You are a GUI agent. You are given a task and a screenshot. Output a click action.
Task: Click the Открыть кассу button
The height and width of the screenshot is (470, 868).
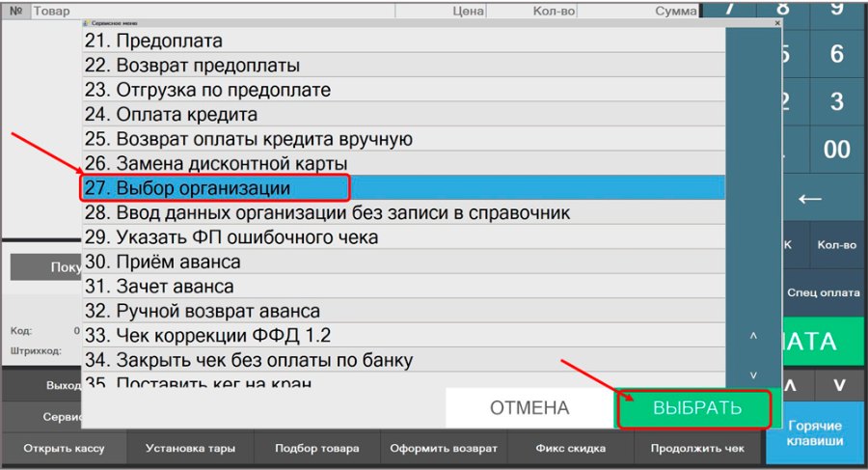64,448
